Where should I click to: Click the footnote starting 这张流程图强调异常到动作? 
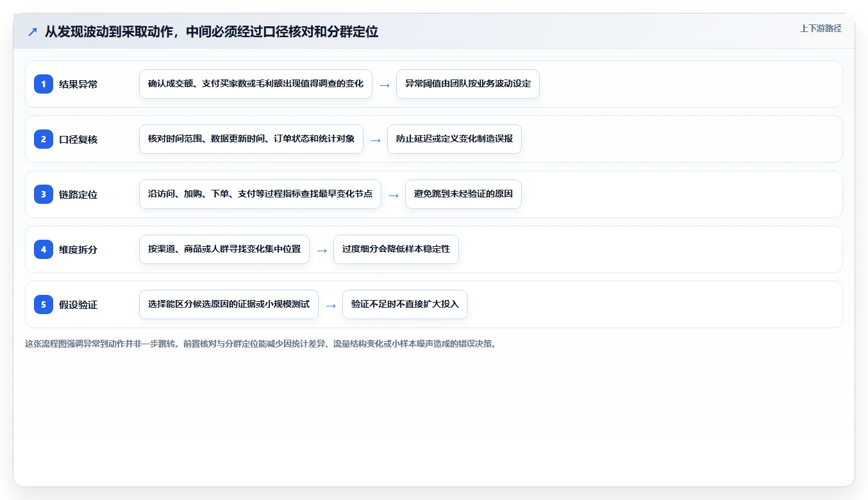pos(261,344)
